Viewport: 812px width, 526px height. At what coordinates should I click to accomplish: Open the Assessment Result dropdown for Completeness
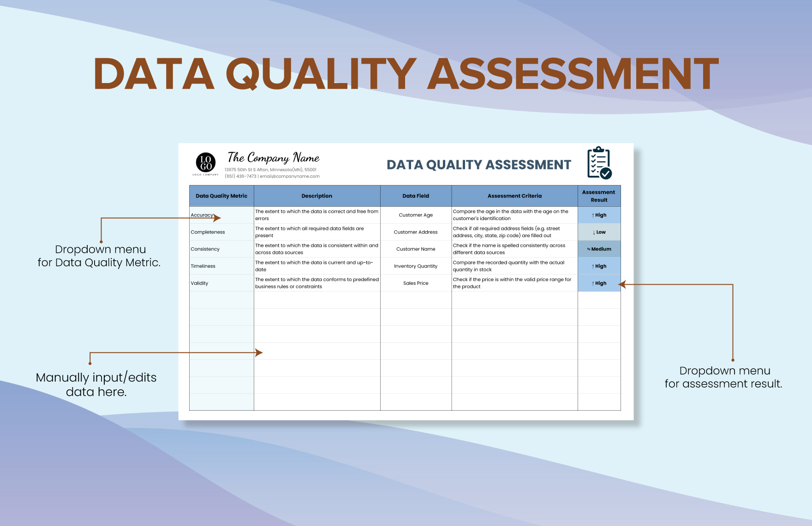tap(599, 232)
